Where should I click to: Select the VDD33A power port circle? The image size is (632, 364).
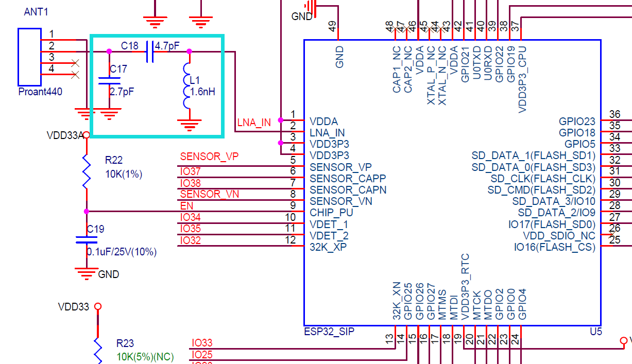coord(87,135)
